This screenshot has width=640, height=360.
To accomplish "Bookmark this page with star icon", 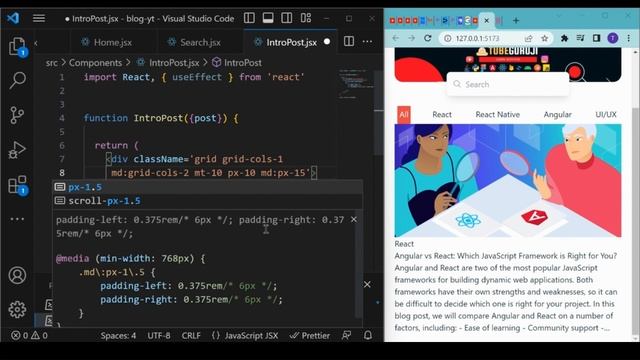I will 544,38.
